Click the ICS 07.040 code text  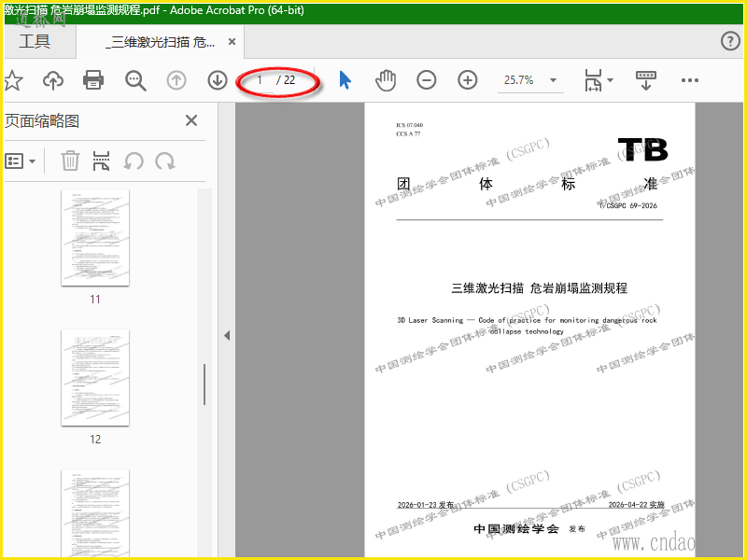[409, 125]
